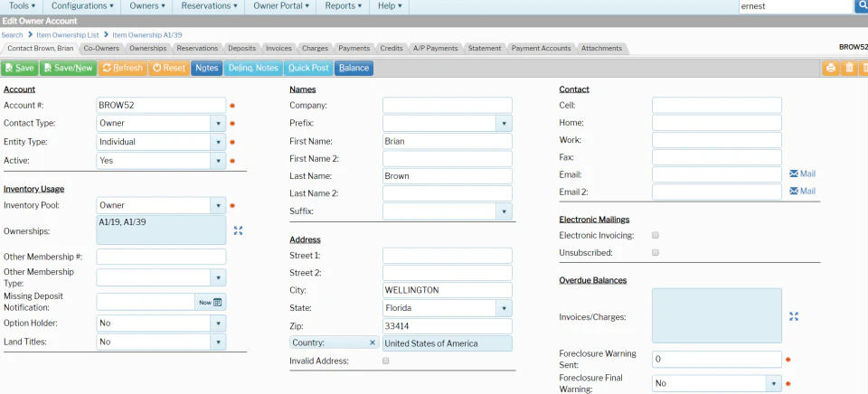Open the Prefix dropdown
Screen dimensions: 868x394
pyautogui.click(x=504, y=124)
